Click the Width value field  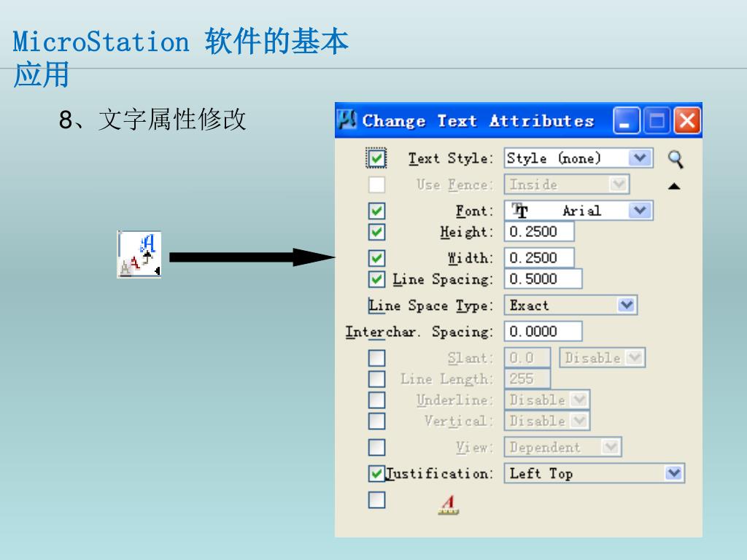pyautogui.click(x=539, y=258)
